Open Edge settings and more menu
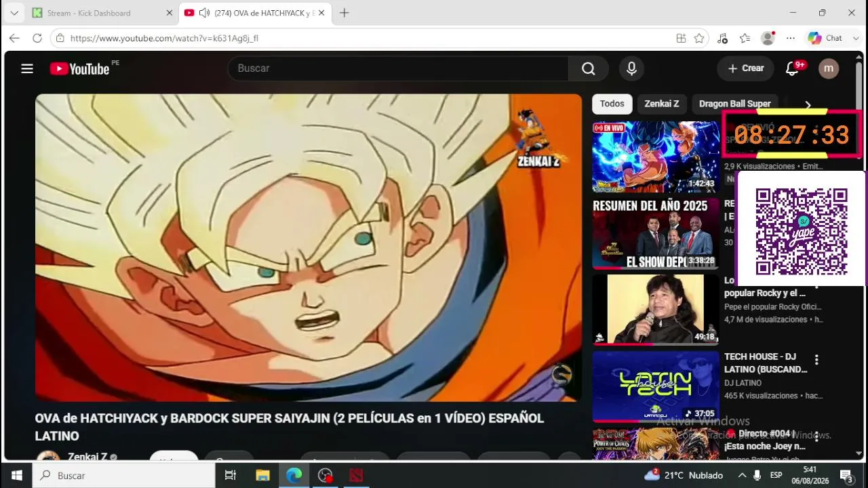 click(790, 38)
